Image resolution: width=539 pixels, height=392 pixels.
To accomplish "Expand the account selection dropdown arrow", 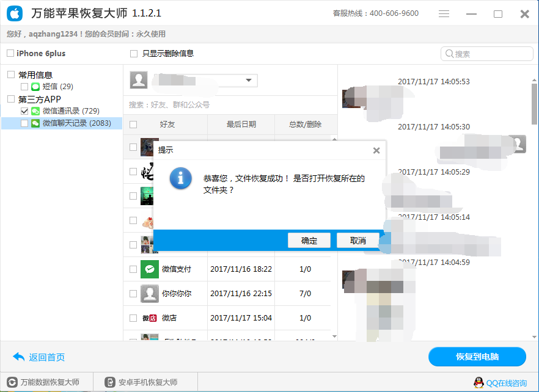I will coord(249,80).
